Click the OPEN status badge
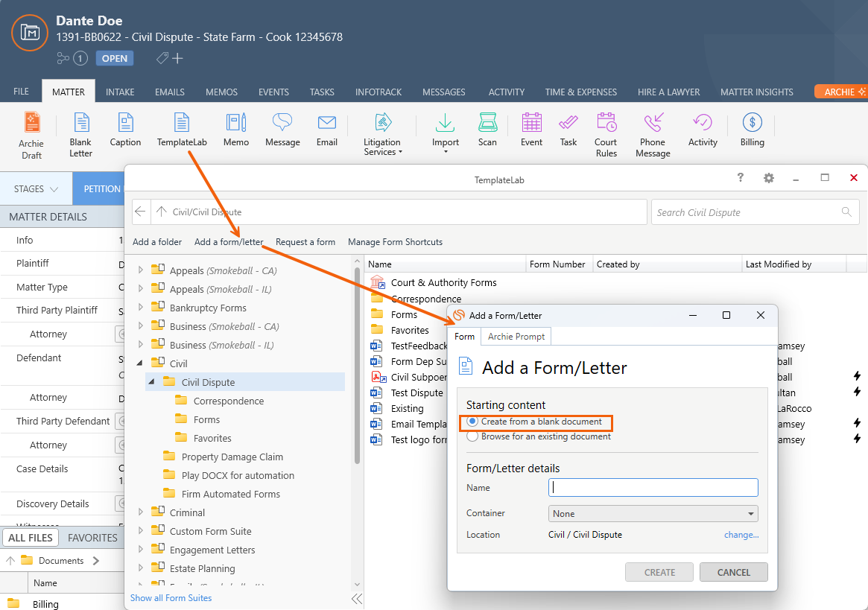868x610 pixels. coord(115,58)
